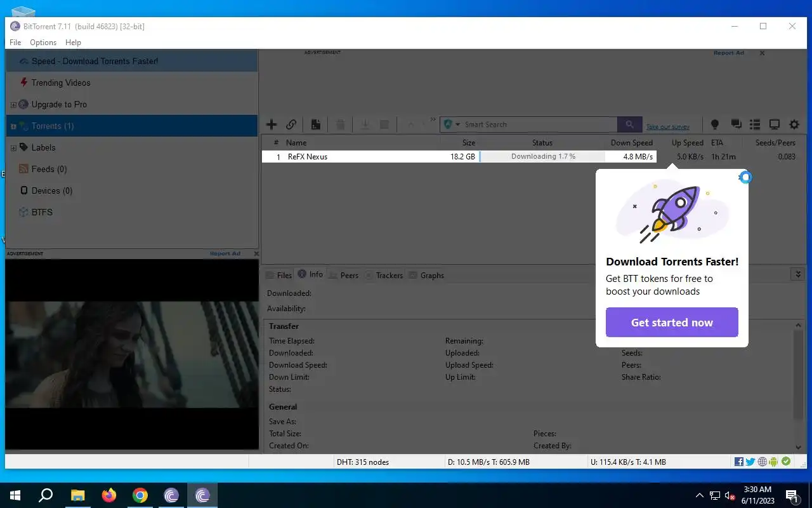Close the Download Torrents Faster popup
Screen dimensions: 812x508
(745, 177)
